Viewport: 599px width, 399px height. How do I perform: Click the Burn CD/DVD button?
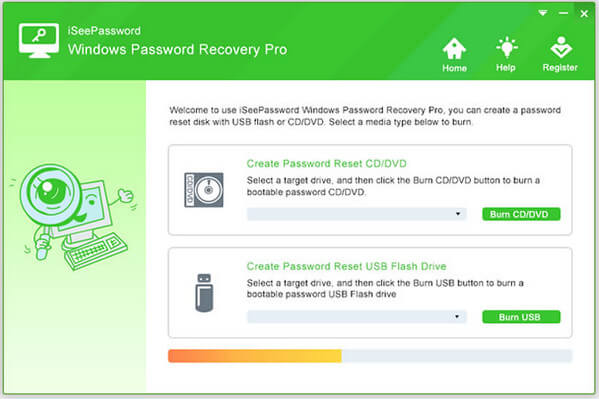coord(521,214)
